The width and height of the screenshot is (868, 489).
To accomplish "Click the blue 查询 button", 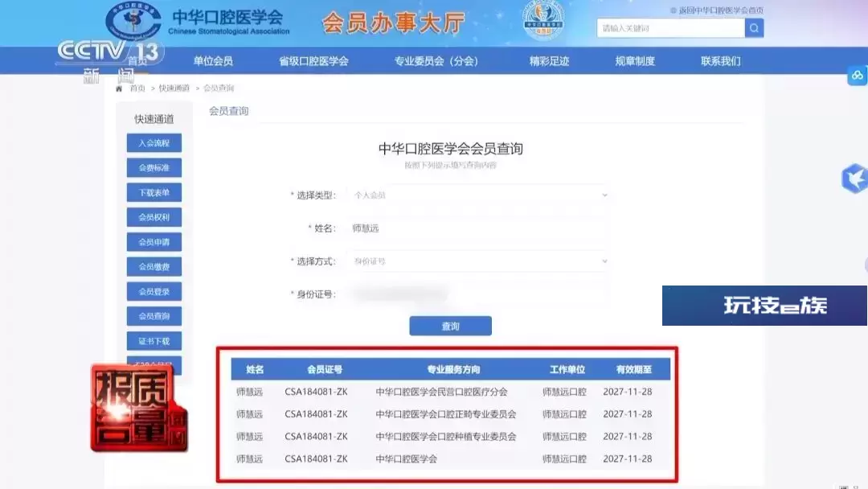I will pyautogui.click(x=451, y=327).
